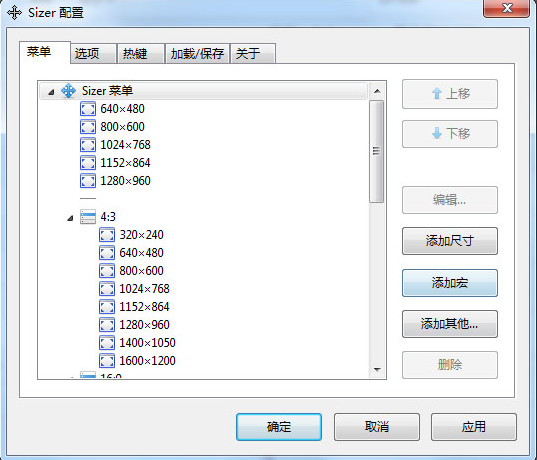
Task: Open the 热键 tab
Action: (x=141, y=53)
